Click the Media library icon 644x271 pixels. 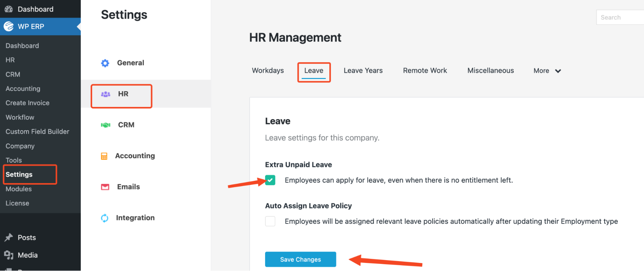[9, 255]
